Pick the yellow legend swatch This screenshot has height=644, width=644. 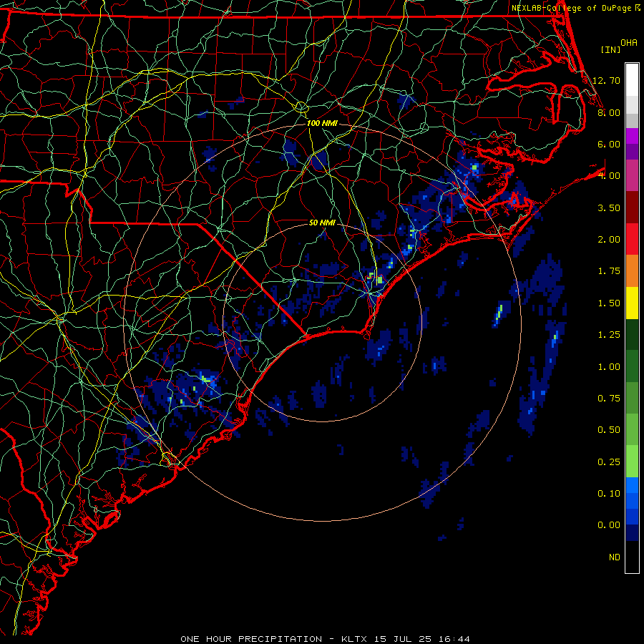[632, 303]
